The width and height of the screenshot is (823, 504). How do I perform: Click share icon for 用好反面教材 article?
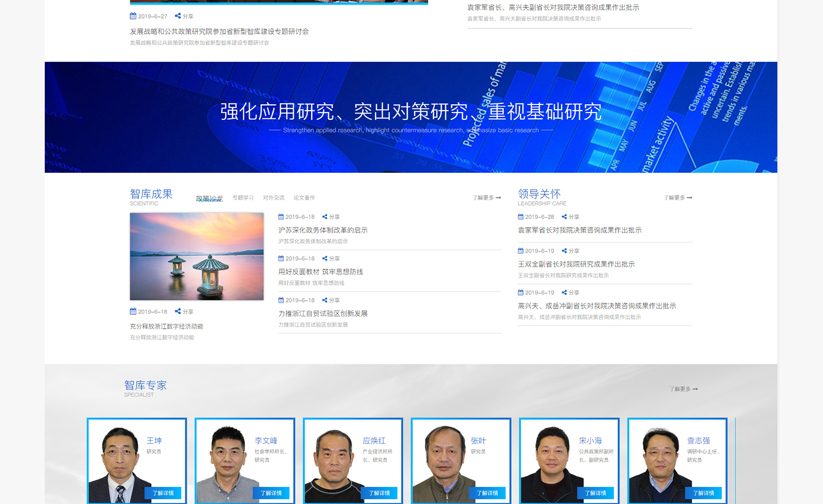click(x=325, y=259)
